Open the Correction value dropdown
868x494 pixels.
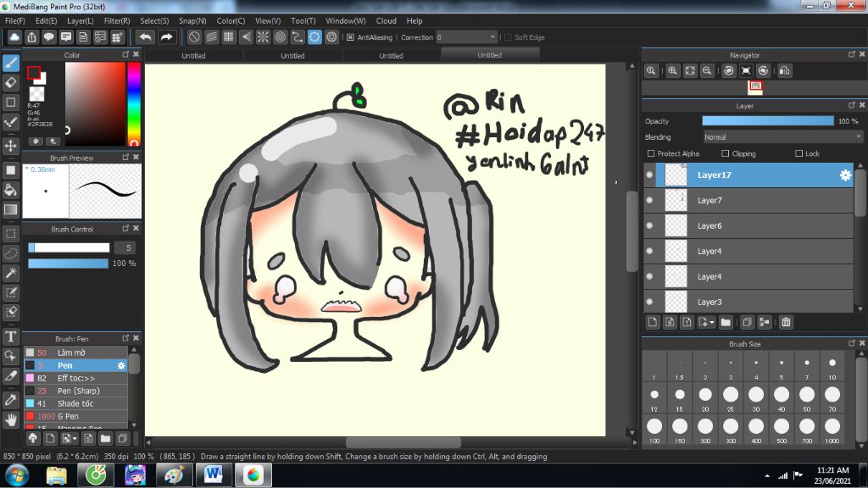click(x=466, y=37)
